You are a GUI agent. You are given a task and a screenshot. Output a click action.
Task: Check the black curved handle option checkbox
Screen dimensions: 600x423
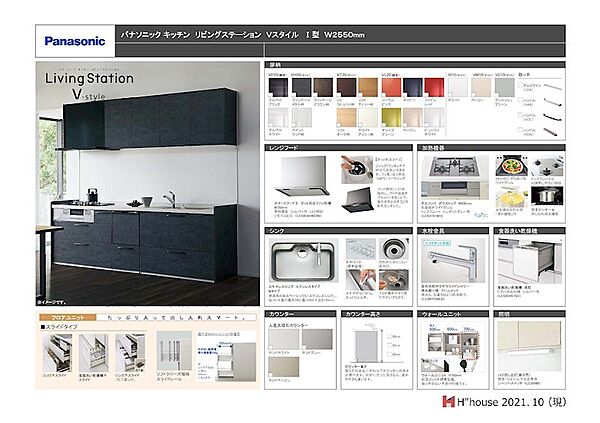(520, 115)
